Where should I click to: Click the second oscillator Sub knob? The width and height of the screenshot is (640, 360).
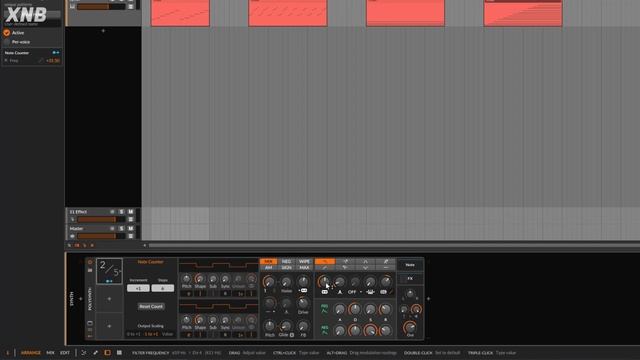213,320
